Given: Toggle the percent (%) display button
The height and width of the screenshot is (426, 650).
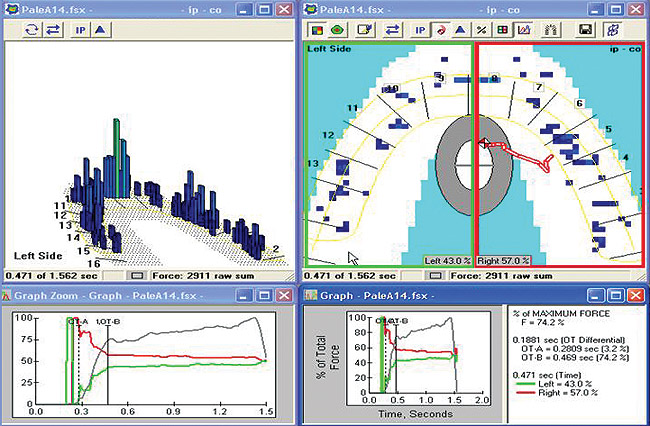Looking at the screenshot, I should 481,29.
